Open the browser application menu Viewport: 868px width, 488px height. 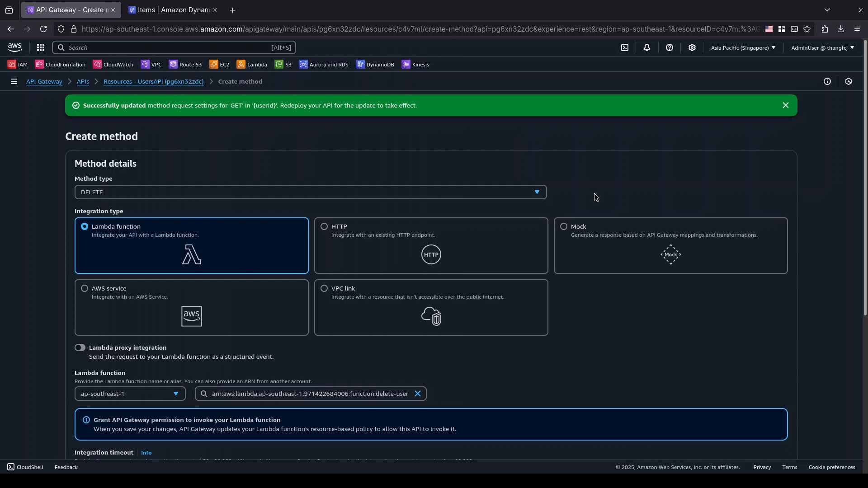tap(857, 29)
